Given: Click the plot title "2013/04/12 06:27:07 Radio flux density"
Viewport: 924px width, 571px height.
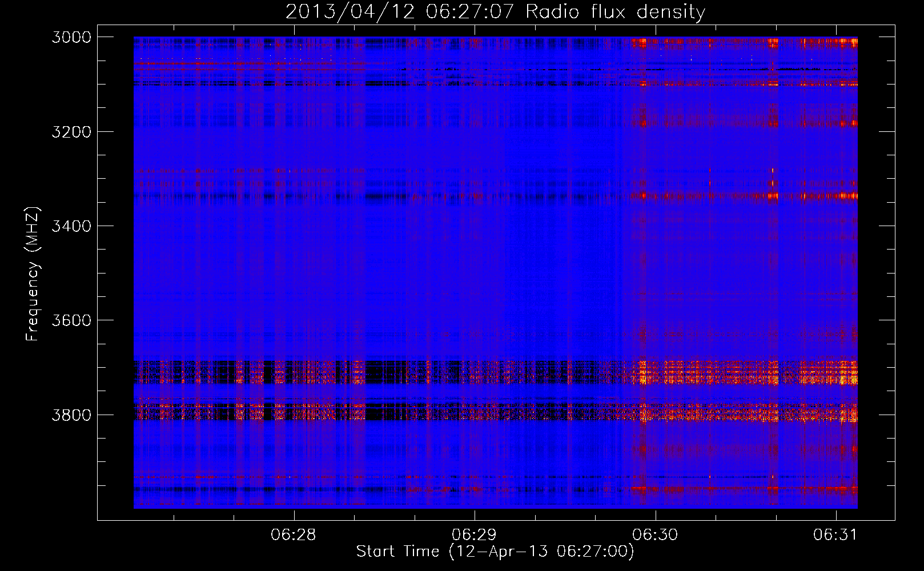Looking at the screenshot, I should click(x=495, y=11).
